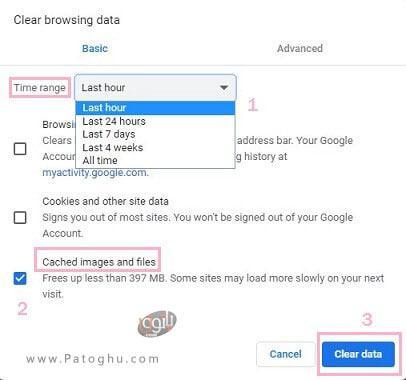Image resolution: width=406 pixels, height=380 pixels.
Task: Click the Clear data button
Action: click(358, 354)
